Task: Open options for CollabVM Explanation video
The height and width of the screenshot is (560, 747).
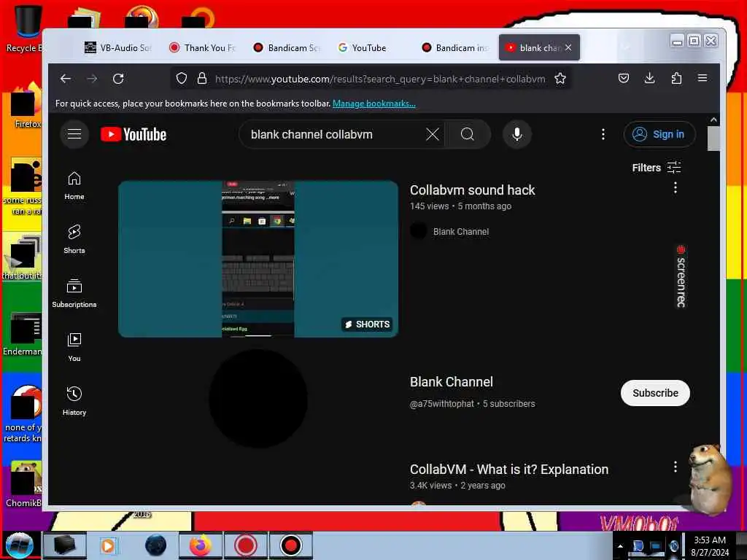Action: click(x=675, y=467)
